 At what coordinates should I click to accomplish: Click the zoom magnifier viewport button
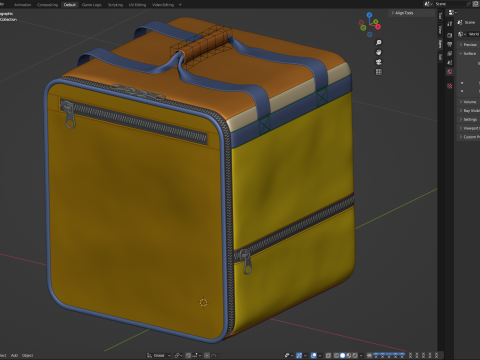379,42
